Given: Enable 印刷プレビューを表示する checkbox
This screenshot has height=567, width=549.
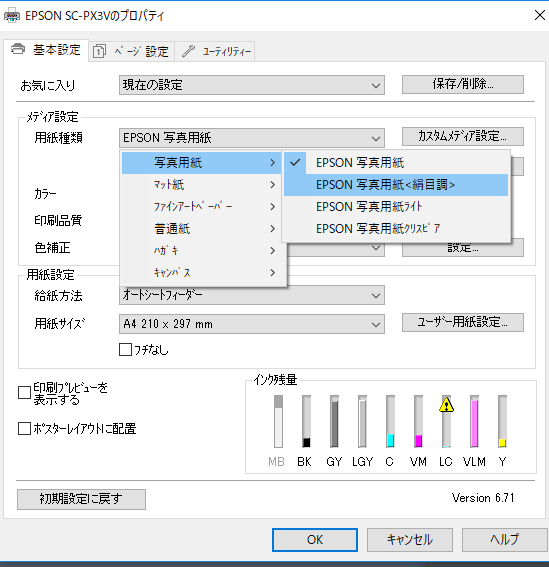Looking at the screenshot, I should (x=24, y=393).
